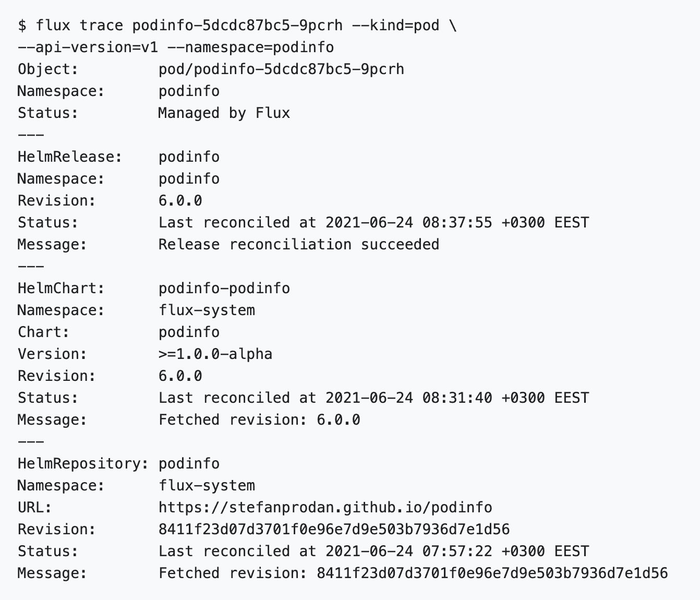Click the --api-version=v1 flag text
Image resolution: width=700 pixels, height=600 pixels.
88,47
